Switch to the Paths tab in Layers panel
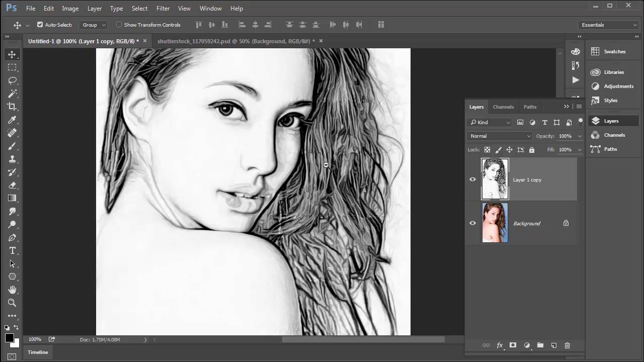Screen dimensions: 644x362 click(530, 107)
